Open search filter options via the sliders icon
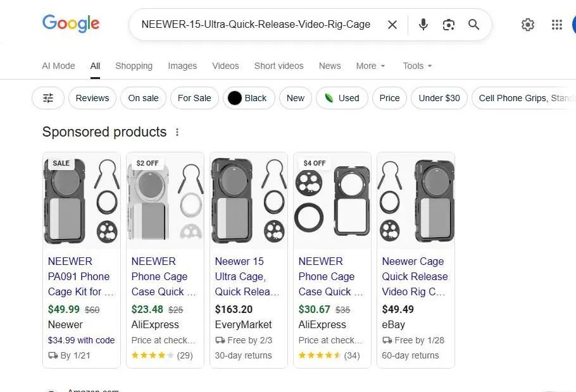576x392 pixels. (x=47, y=98)
